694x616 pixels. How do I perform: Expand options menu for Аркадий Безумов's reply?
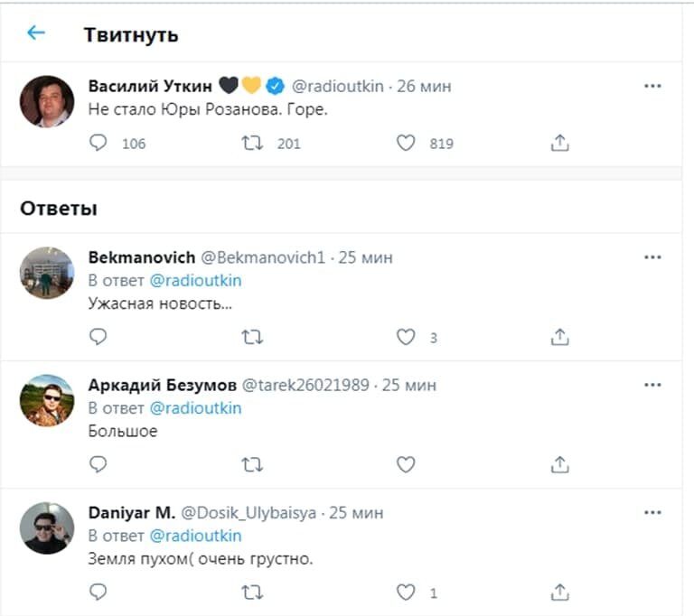click(652, 385)
